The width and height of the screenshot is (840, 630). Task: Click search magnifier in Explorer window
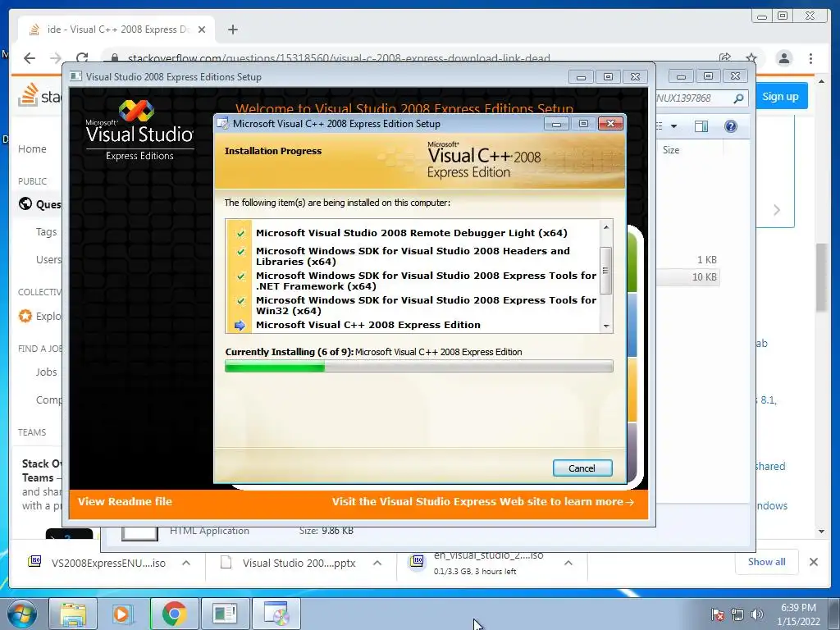pyautogui.click(x=738, y=98)
